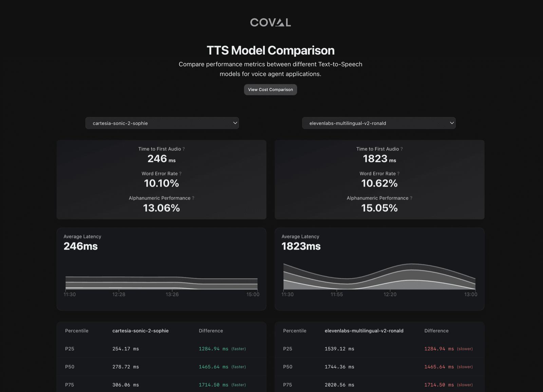Click help icon next to right Time to First Audio
This screenshot has height=392, width=543.
click(401, 149)
